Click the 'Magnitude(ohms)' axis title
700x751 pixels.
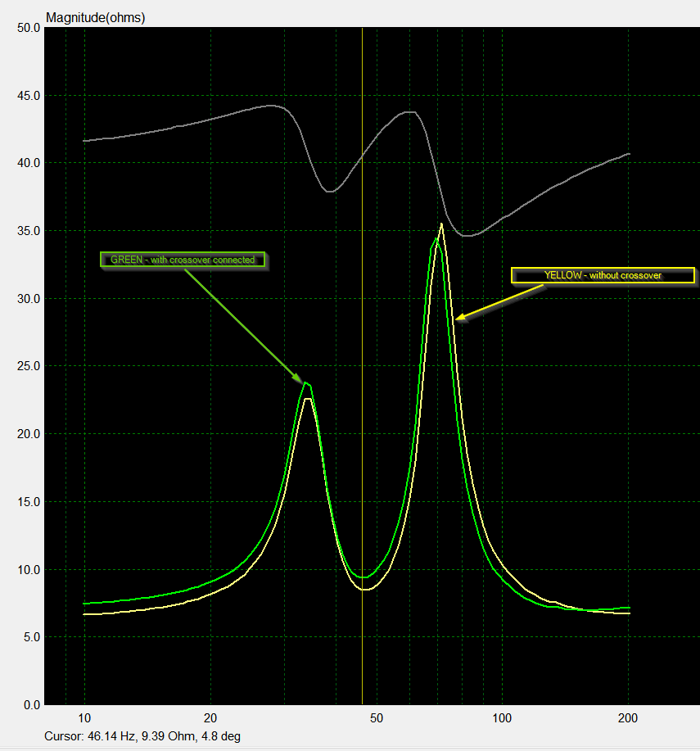point(95,18)
